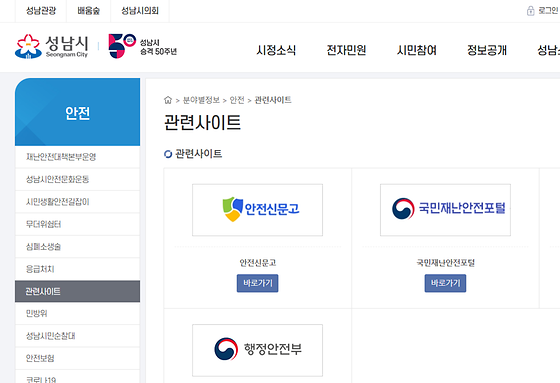Select the active 관련사이트 sidebar item
Screen dimensions: 560x383
78,292
